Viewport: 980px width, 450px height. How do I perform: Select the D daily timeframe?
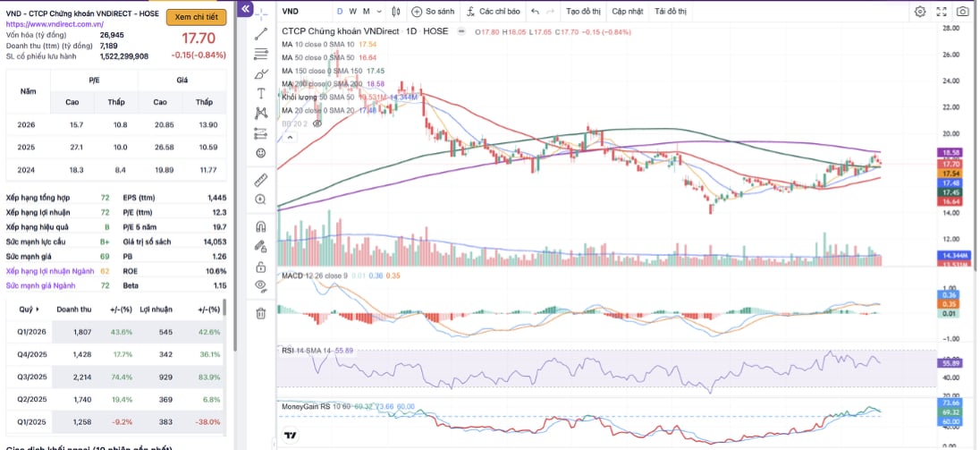[340, 12]
